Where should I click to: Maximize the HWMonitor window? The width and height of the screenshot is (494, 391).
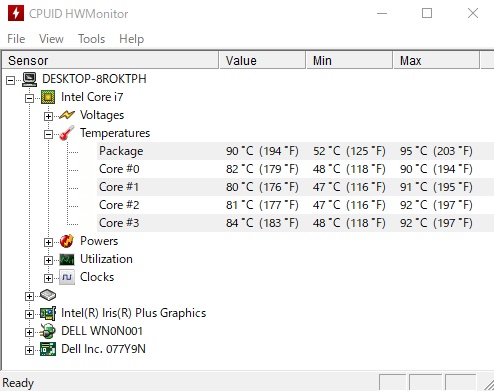427,13
